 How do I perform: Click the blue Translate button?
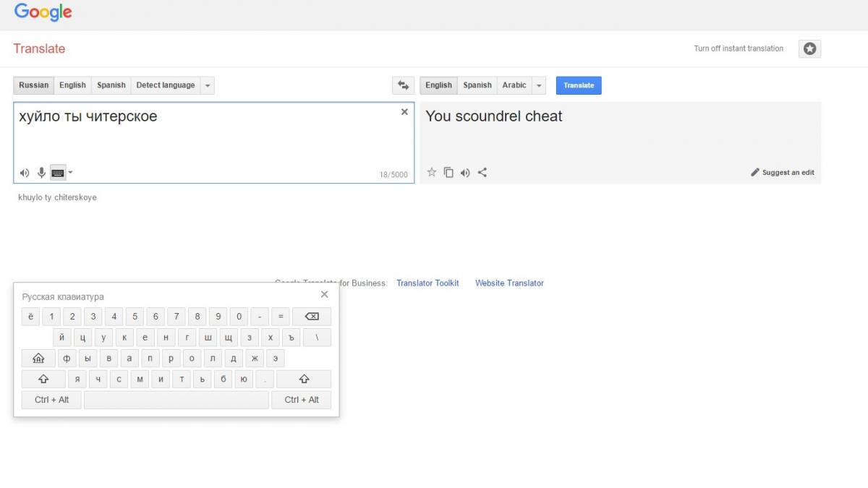(579, 85)
